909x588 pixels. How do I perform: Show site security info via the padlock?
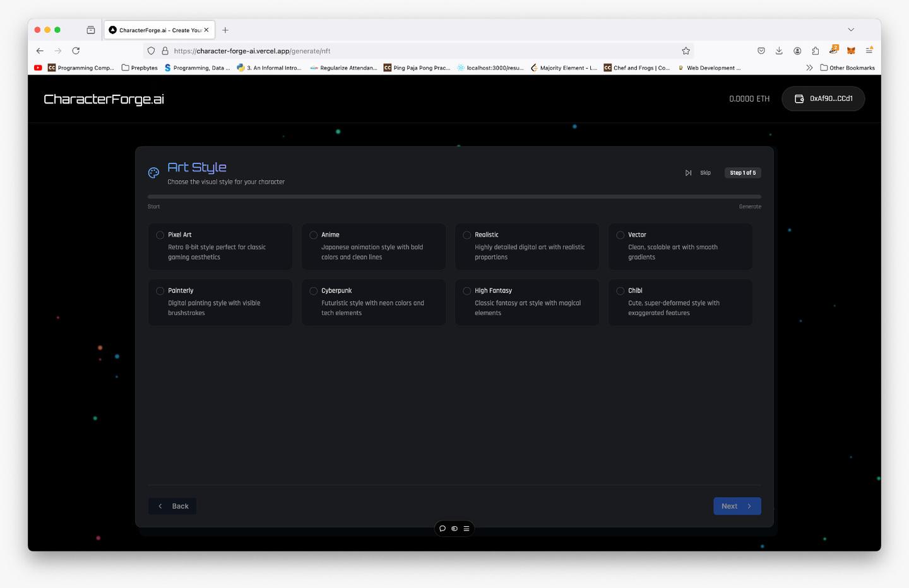coord(165,51)
